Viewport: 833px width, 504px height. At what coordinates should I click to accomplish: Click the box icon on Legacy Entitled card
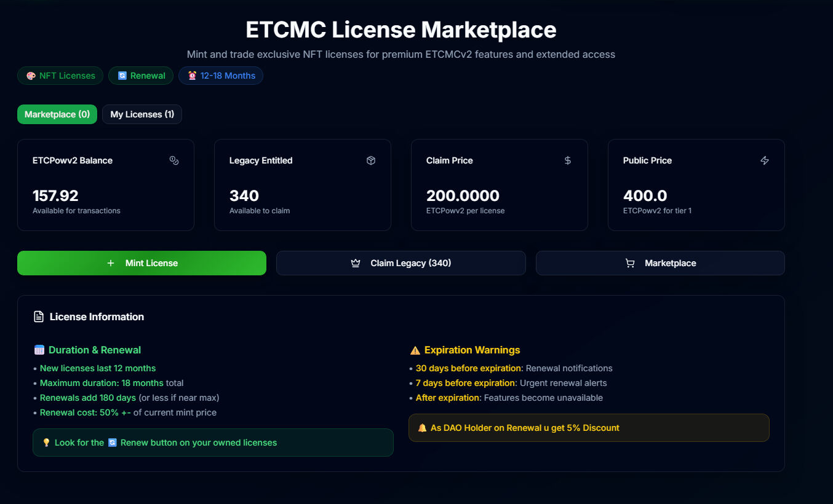(371, 160)
